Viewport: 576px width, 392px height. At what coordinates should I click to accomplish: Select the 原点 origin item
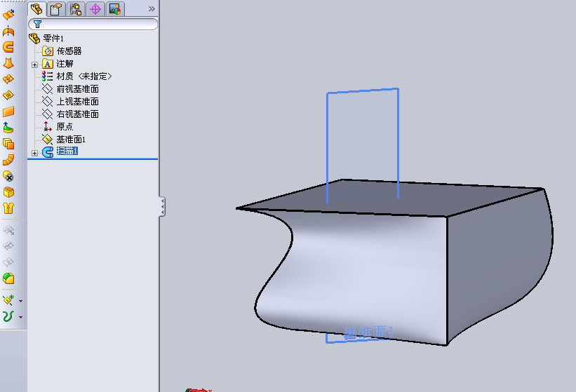coord(65,127)
